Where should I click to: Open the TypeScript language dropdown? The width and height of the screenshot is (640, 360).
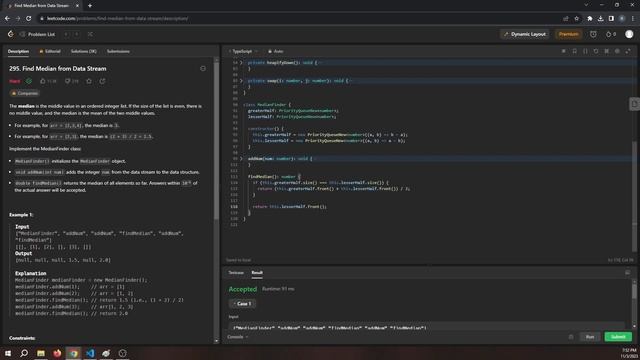243,51
